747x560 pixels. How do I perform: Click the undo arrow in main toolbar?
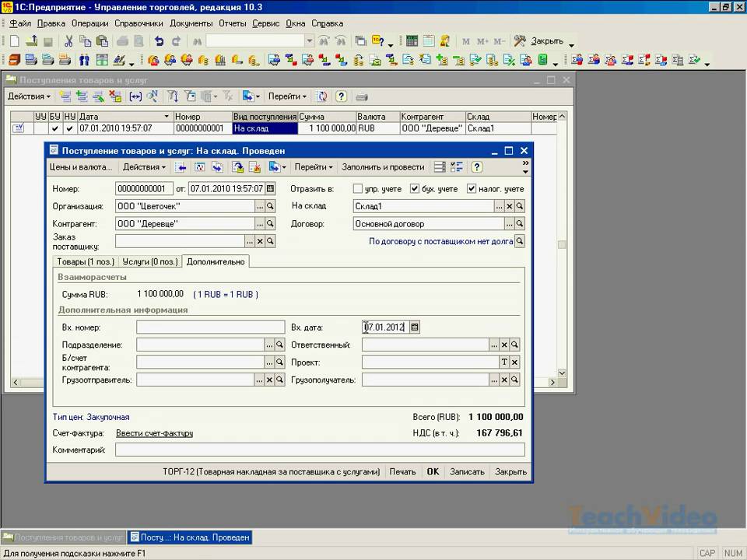pos(159,41)
